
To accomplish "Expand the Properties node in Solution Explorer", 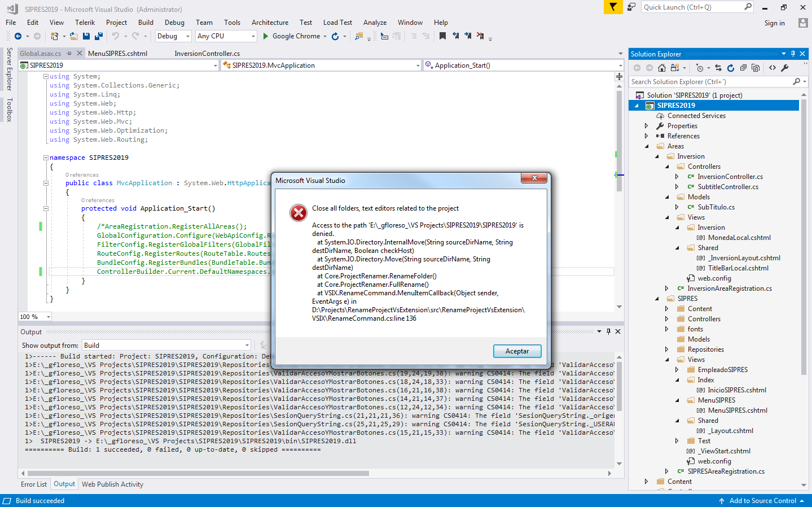I will [x=647, y=126].
